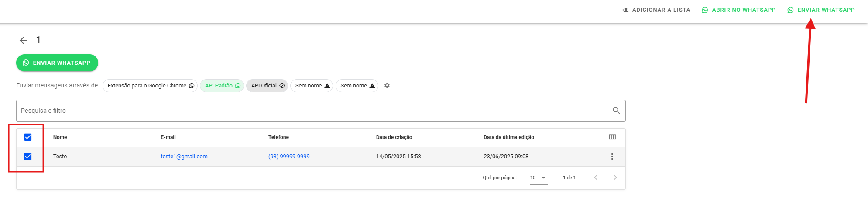Open settings gear next to sending channels
Image resolution: width=868 pixels, height=202 pixels.
[387, 85]
